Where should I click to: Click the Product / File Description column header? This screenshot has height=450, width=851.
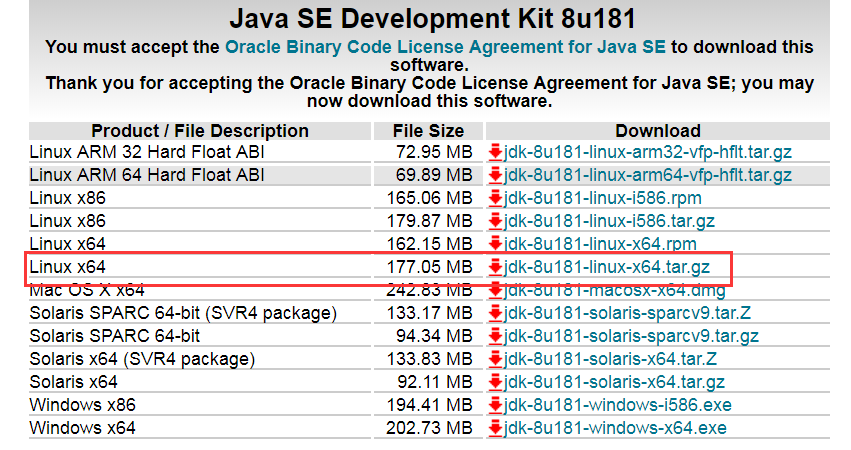(200, 131)
